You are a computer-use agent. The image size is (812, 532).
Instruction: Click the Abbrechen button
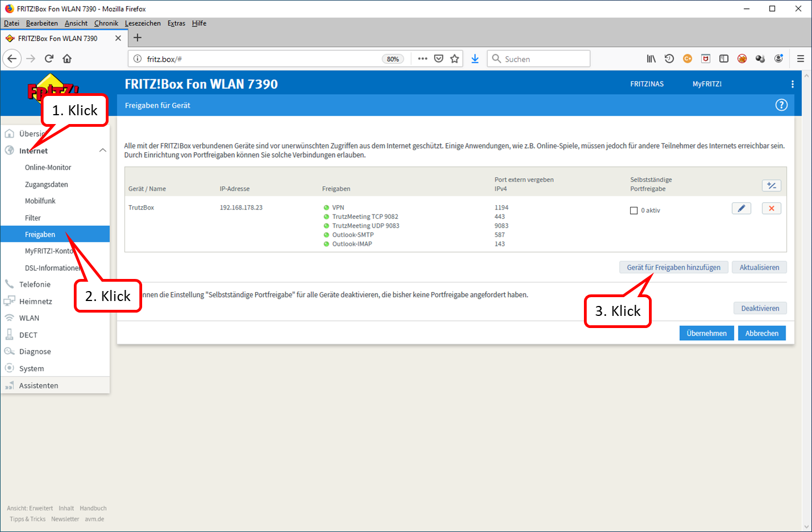[x=762, y=333]
